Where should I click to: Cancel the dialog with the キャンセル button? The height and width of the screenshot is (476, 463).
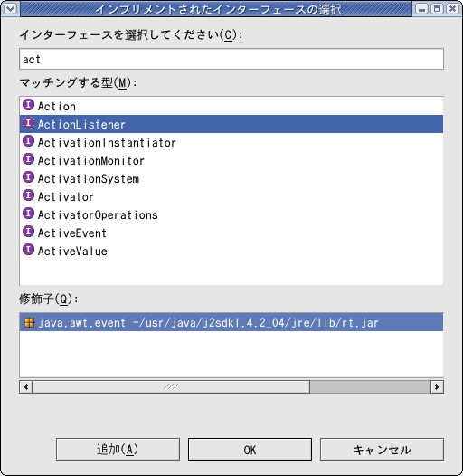382,449
